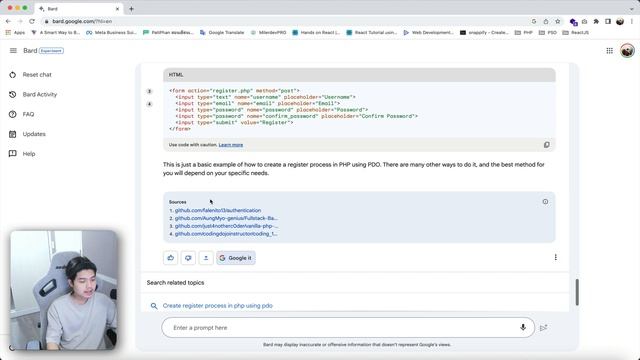
Task: Bookmark this page with star icon
Action: point(558,21)
